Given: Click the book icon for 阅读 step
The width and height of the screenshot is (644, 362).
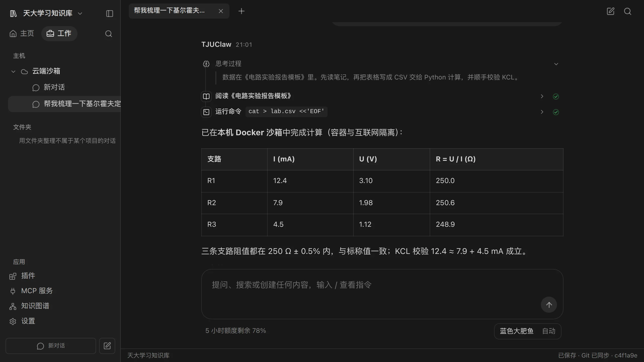Looking at the screenshot, I should point(206,96).
